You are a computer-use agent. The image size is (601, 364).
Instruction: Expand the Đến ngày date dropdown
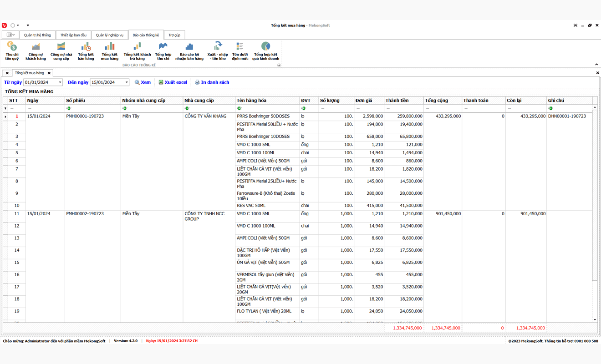127,82
